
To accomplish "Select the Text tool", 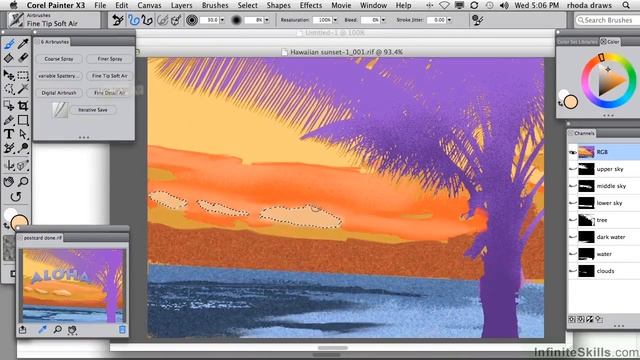I will (9, 134).
